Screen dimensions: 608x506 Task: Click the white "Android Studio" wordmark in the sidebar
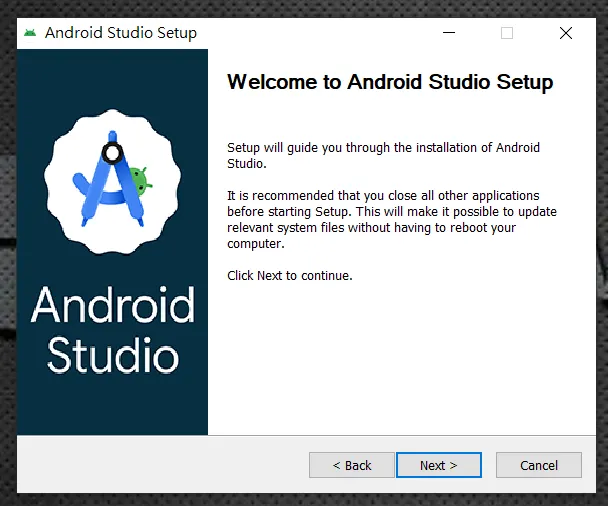[112, 330]
